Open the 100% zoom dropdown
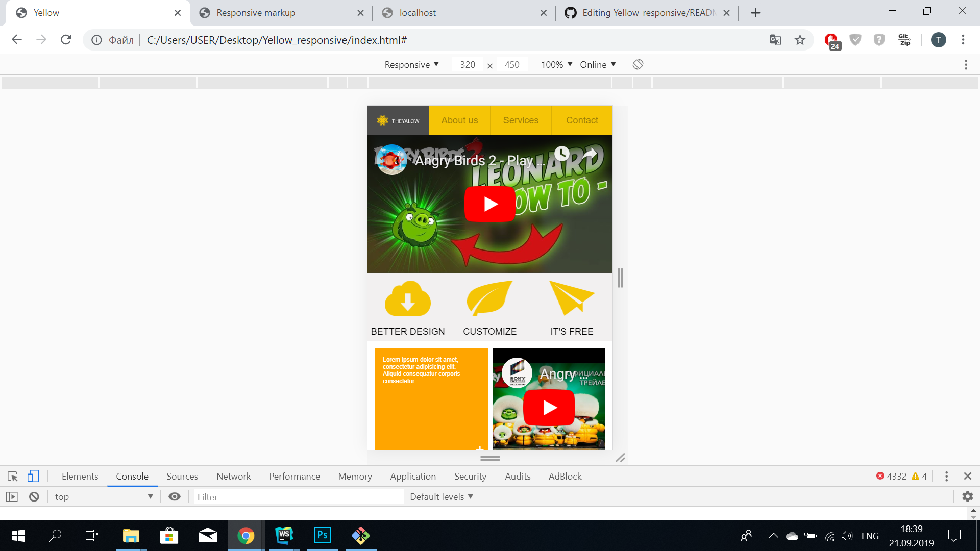 (x=557, y=64)
